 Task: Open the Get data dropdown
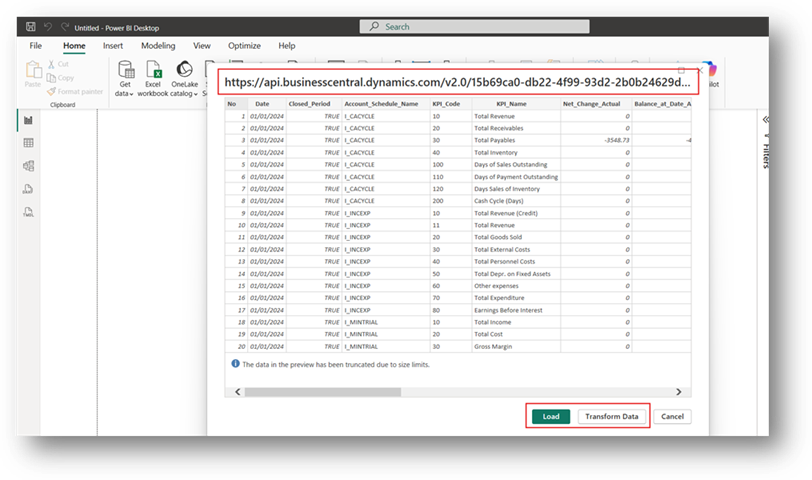(x=126, y=93)
